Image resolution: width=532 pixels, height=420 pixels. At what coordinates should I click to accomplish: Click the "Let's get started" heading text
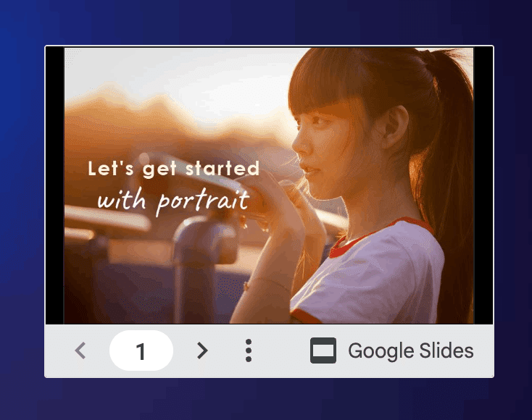coord(174,169)
